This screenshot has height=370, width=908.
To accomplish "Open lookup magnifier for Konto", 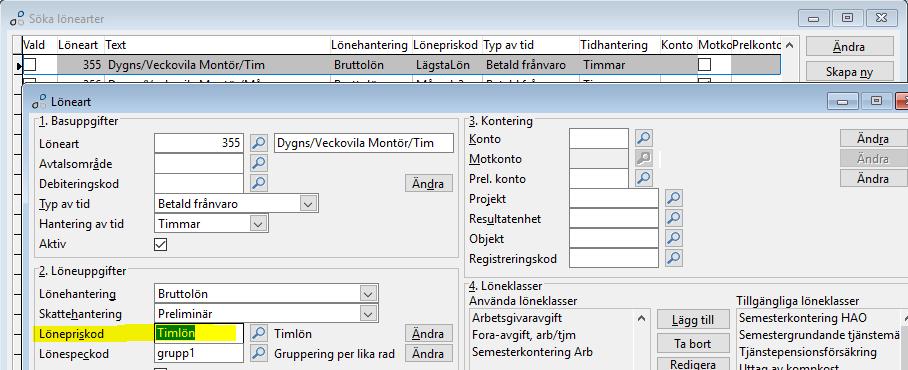I will [643, 138].
